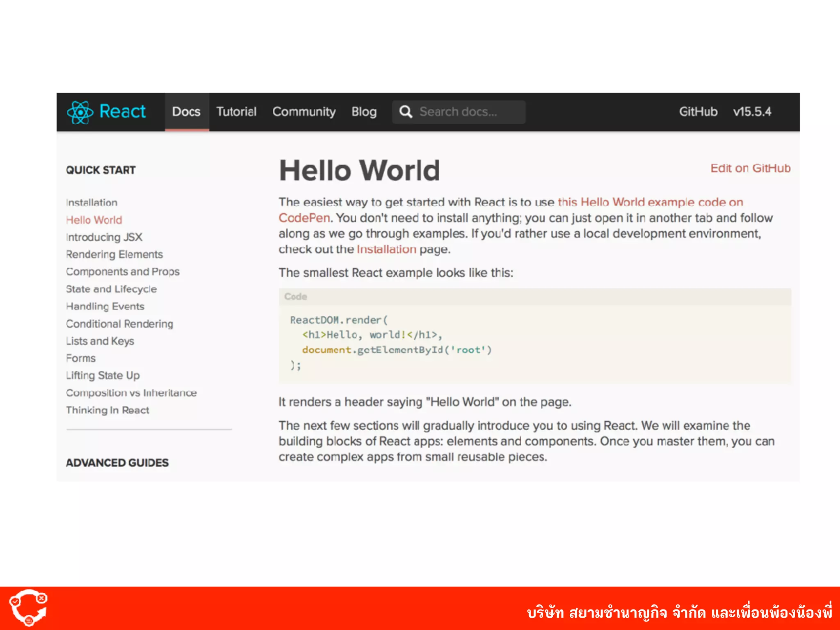Open the Community menu item

click(304, 112)
